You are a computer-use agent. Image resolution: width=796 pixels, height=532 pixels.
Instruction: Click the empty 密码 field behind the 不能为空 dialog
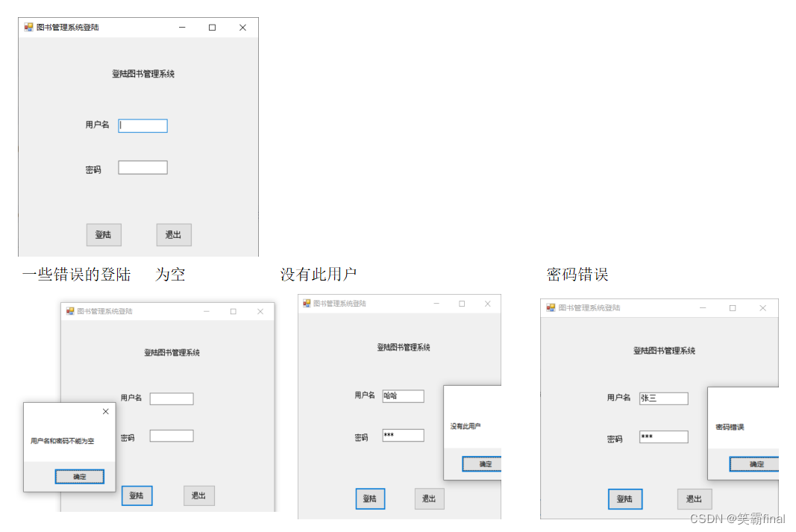coord(172,436)
